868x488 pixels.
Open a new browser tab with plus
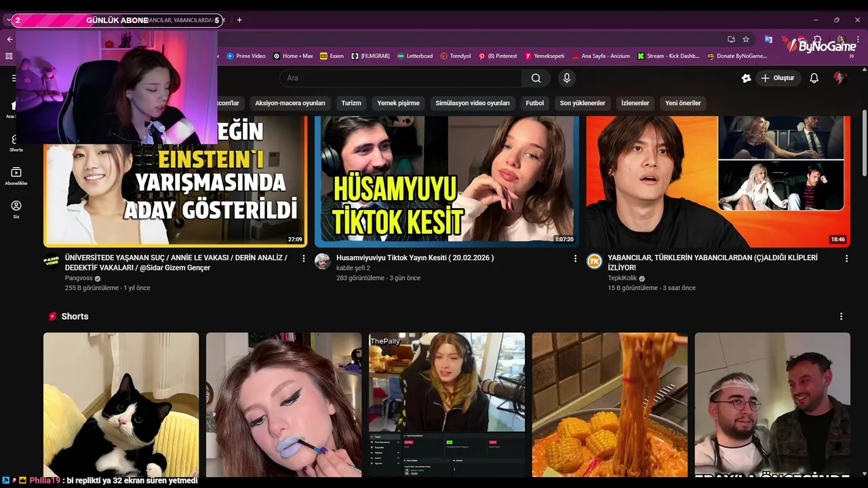239,20
